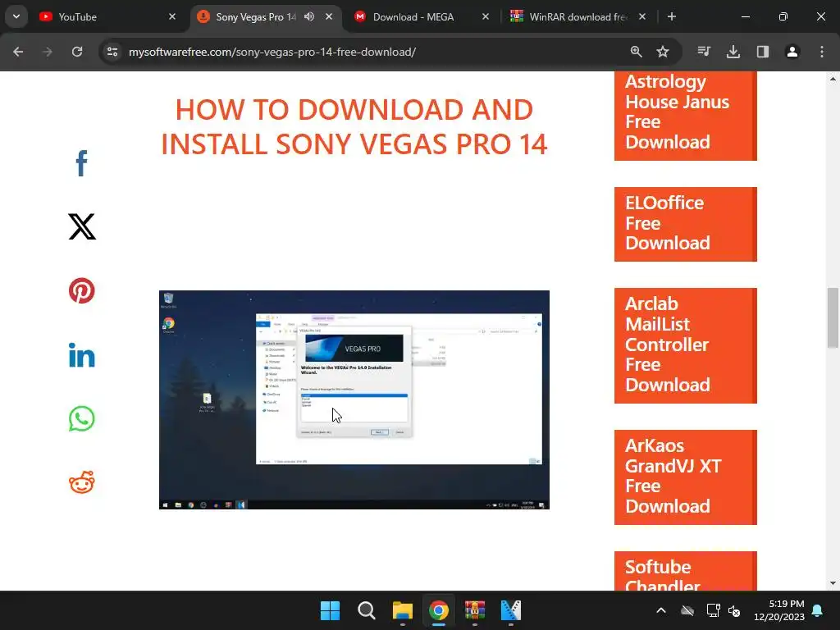
Task: Click the installation screenshot image
Action: [x=354, y=399]
